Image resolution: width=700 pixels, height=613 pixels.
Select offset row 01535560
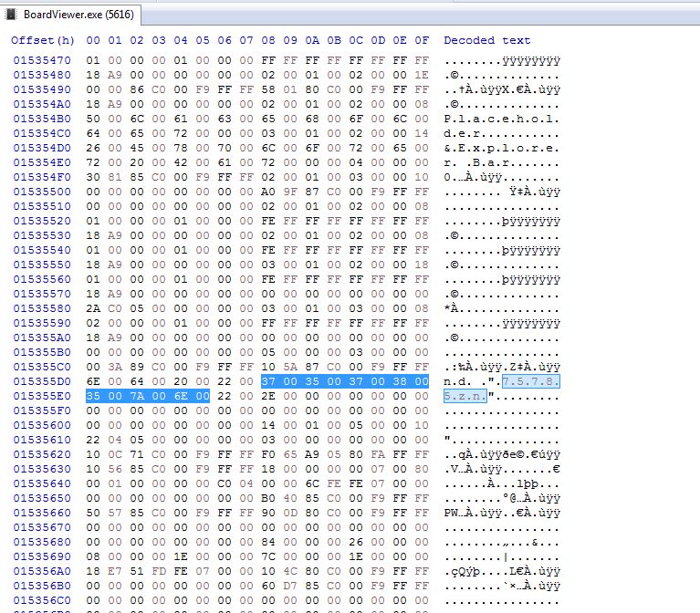pyautogui.click(x=42, y=279)
